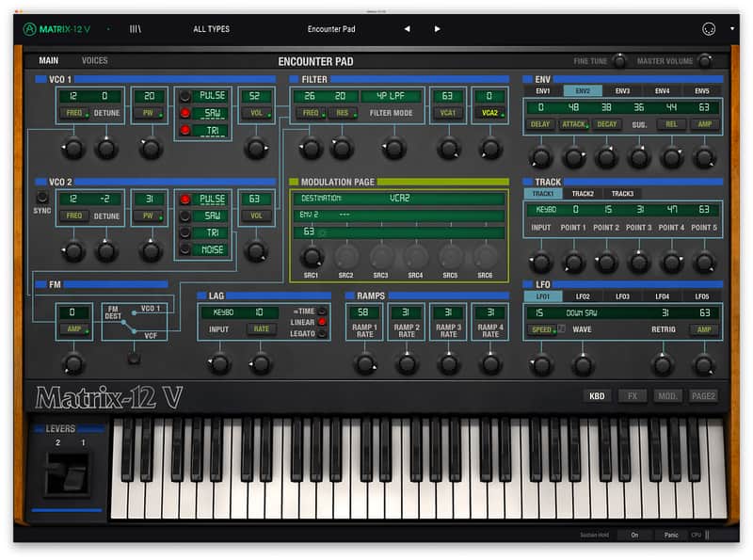
Task: Click the VCO 1 DETUNE knob
Action: pos(106,149)
